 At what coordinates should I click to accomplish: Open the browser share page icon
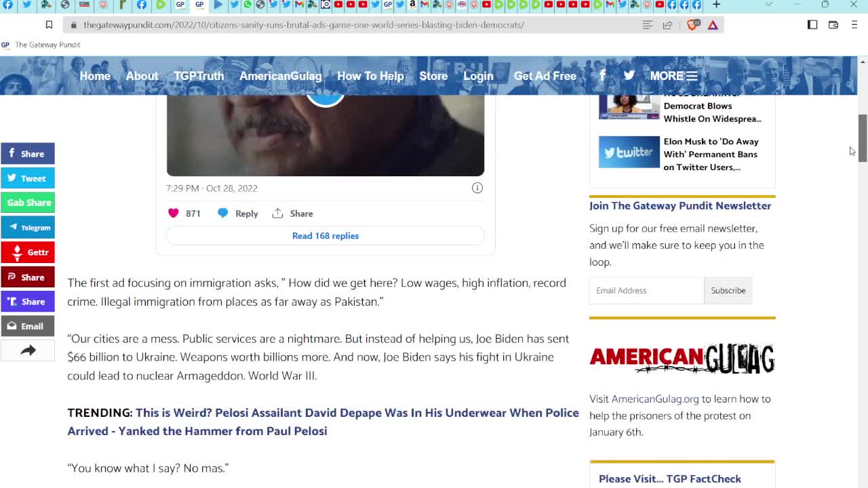tap(668, 24)
